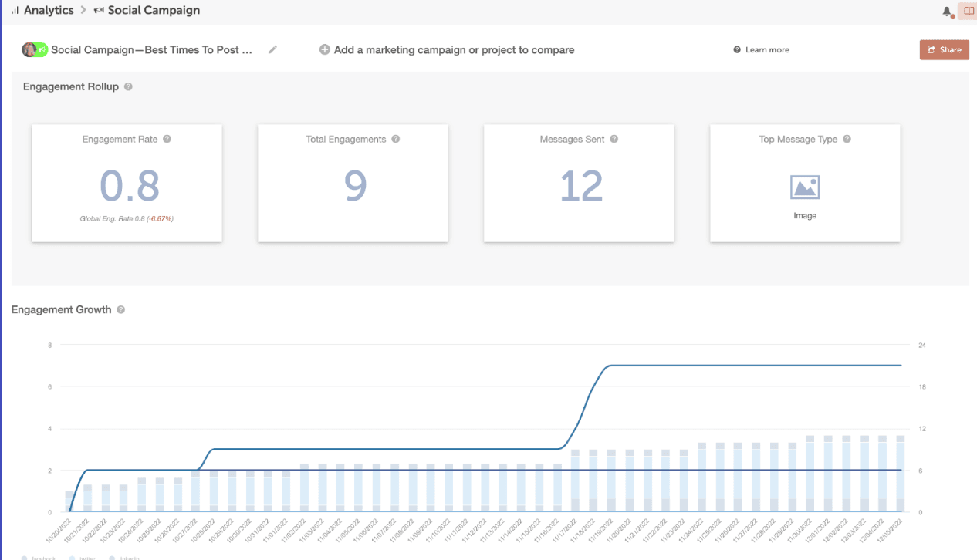Click the plus icon to add comparison
This screenshot has height=560, width=977.
(325, 50)
